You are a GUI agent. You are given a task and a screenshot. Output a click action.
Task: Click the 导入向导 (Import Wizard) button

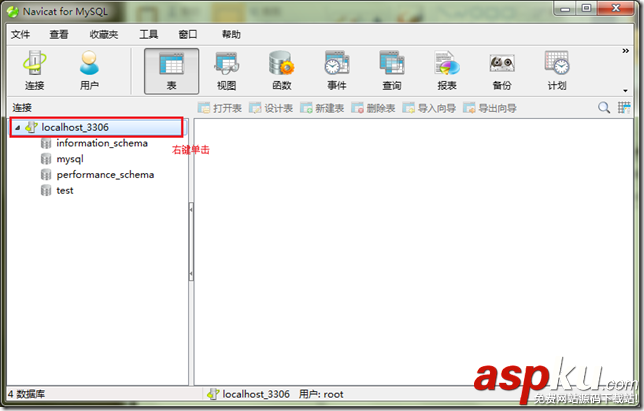pos(429,108)
